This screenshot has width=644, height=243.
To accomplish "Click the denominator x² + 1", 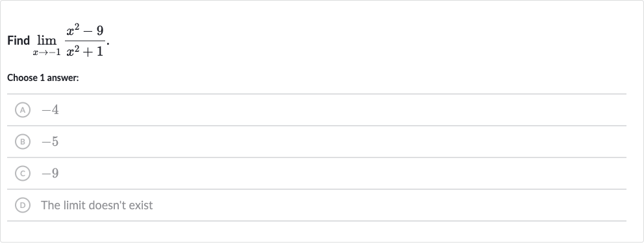I will pyautogui.click(x=85, y=51).
